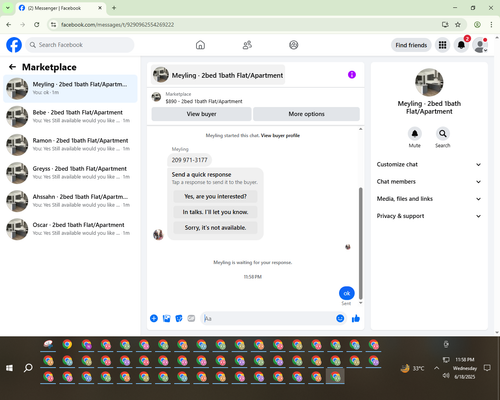Viewport: 500px width, 400px height.
Task: Open a new browser tab
Action: (114, 8)
